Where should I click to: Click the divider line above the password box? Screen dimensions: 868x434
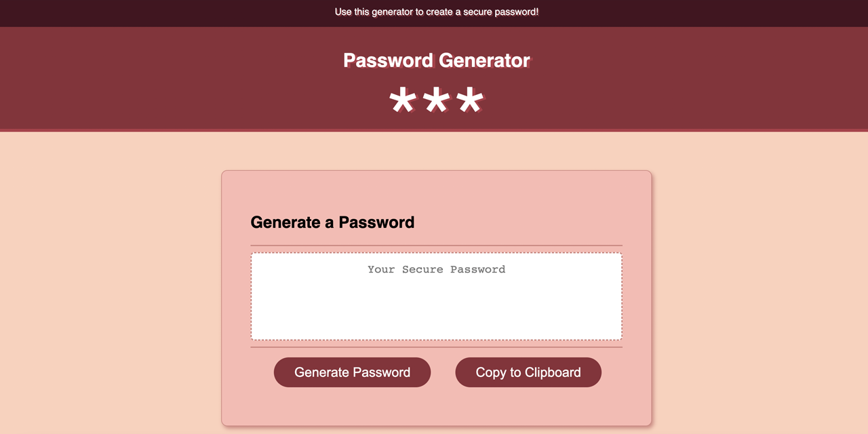point(436,244)
